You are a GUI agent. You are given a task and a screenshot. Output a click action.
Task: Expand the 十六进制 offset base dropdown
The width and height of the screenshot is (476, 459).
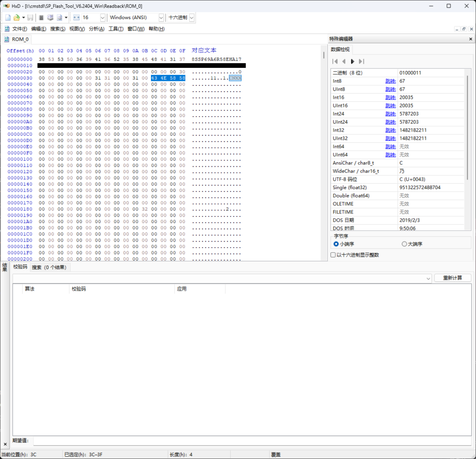point(192,18)
